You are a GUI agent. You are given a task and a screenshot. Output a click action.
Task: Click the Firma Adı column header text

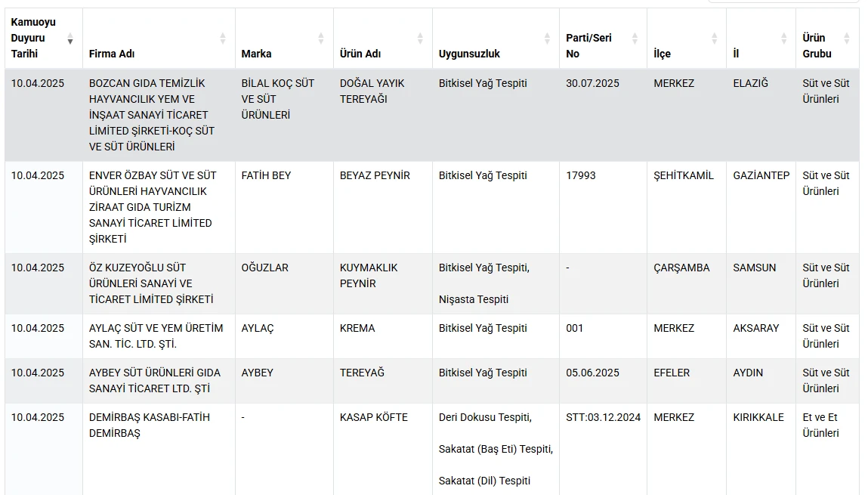(x=112, y=54)
